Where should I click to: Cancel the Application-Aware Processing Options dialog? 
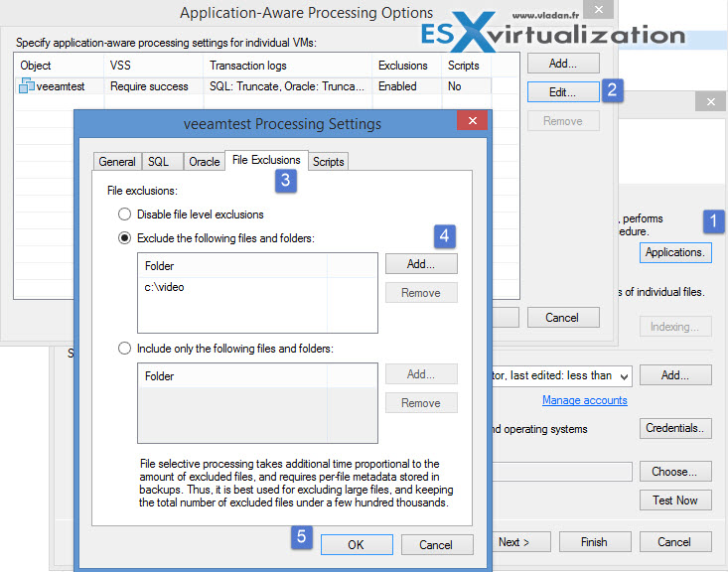tap(563, 318)
